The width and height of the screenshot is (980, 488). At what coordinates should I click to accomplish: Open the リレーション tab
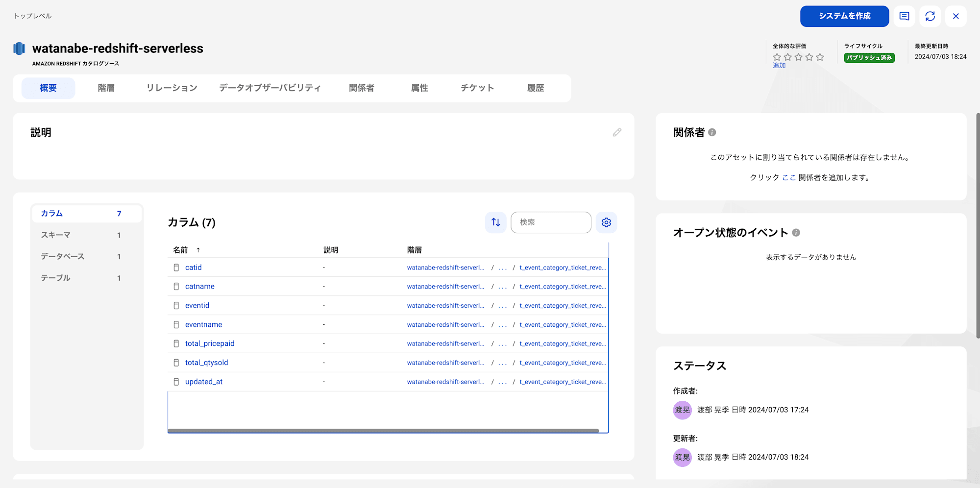click(172, 88)
